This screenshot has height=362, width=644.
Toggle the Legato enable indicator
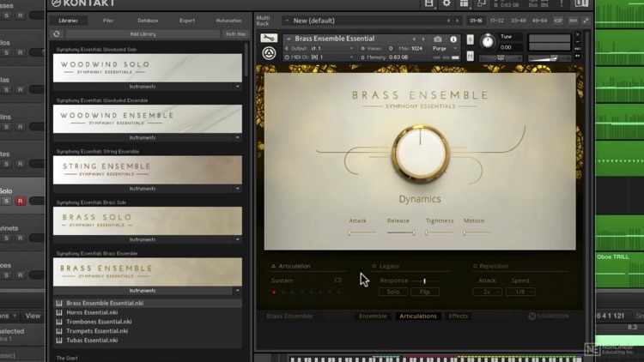pyautogui.click(x=374, y=267)
